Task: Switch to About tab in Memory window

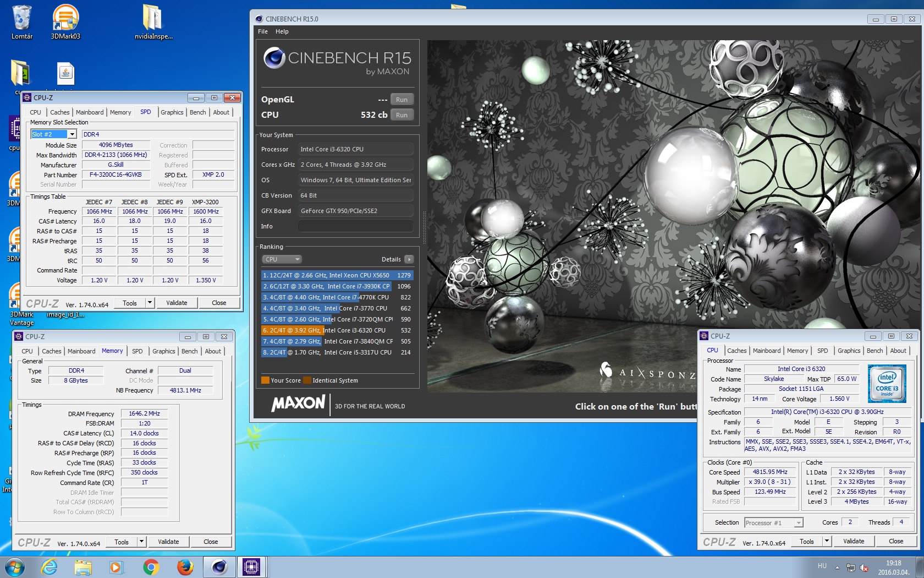Action: (213, 351)
